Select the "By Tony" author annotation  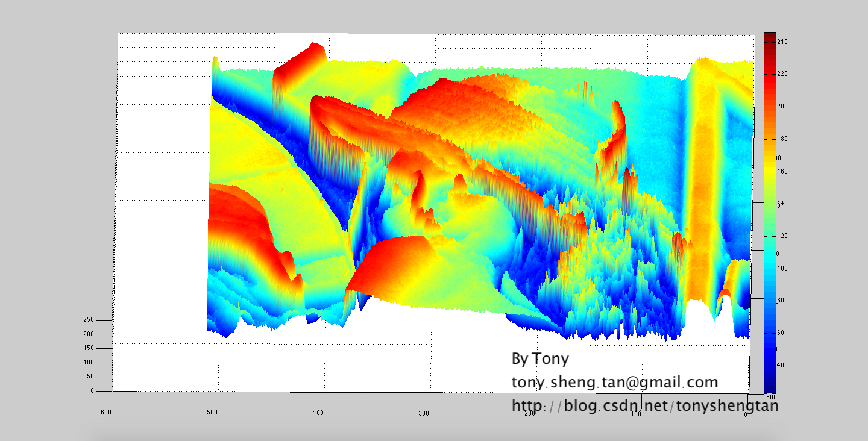pos(540,359)
